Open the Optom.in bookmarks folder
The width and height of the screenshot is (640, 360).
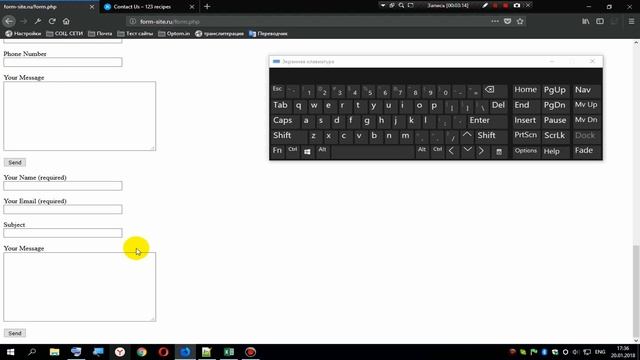pos(174,33)
